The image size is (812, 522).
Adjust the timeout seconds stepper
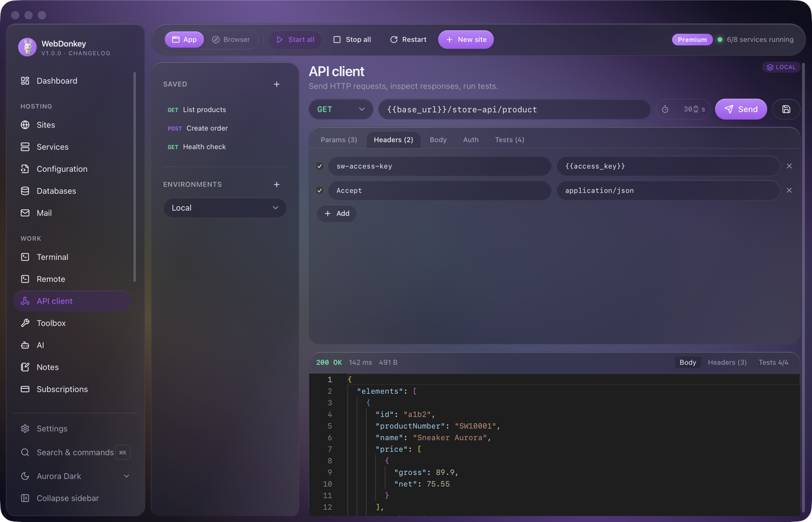tap(696, 109)
